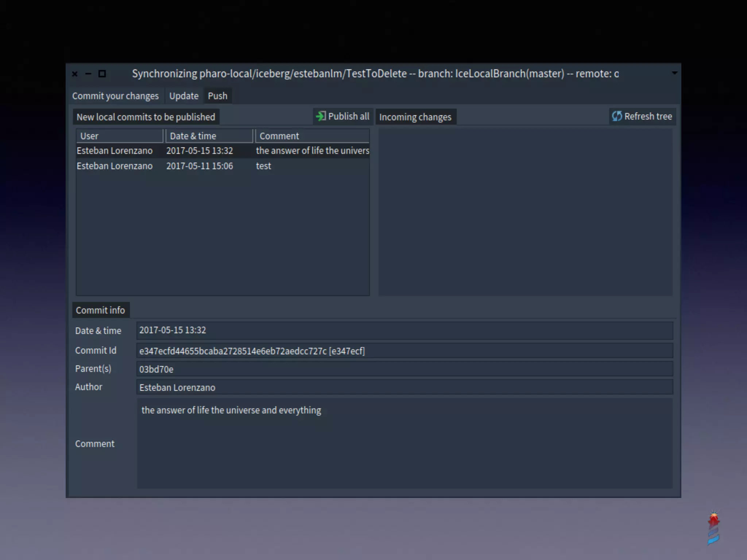Select the Push tab

pos(217,96)
